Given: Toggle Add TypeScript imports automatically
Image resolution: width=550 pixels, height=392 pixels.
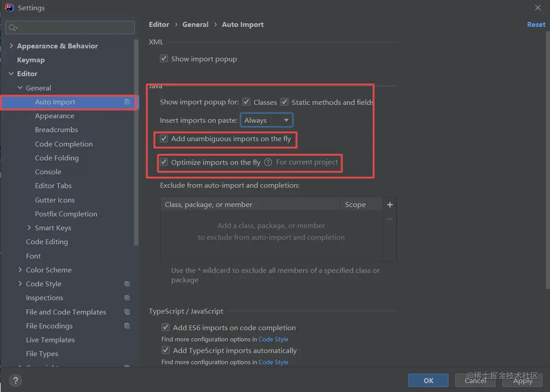Looking at the screenshot, I should [x=166, y=350].
